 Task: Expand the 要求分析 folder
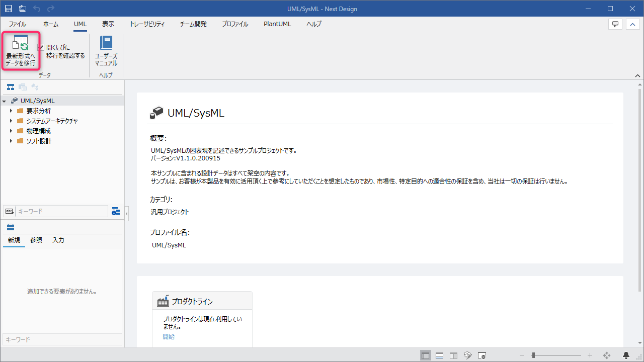[11, 111]
